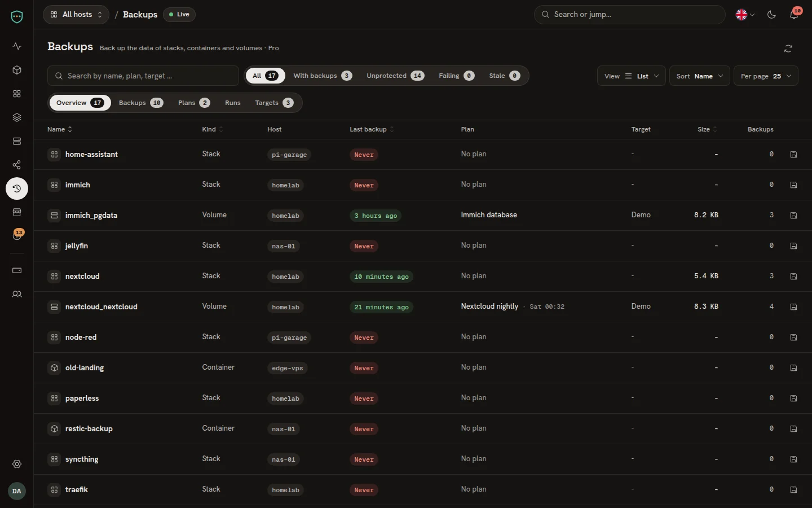
Task: Open the highlighted backup history icon in the sidebar
Action: (x=17, y=189)
